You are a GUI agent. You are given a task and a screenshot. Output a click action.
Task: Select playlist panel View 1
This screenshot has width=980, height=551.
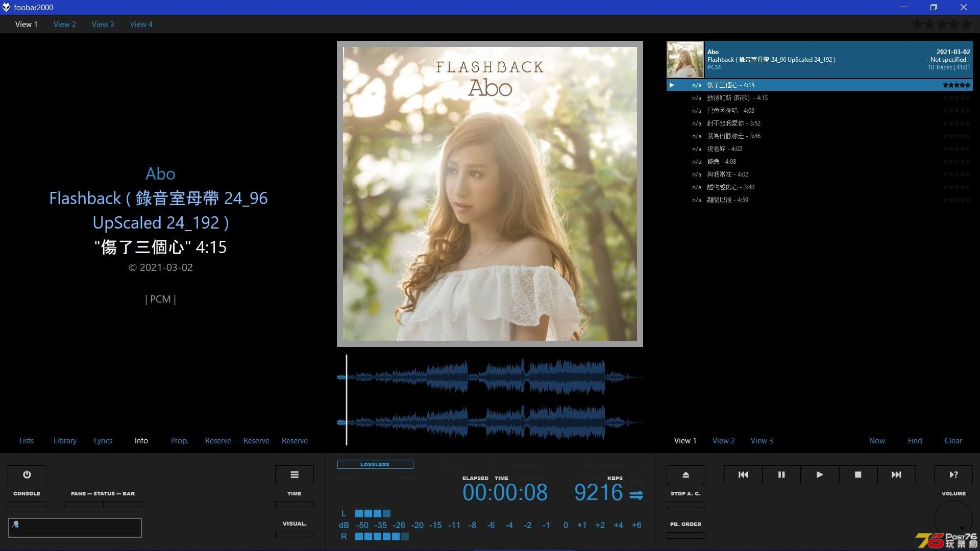[x=685, y=440]
